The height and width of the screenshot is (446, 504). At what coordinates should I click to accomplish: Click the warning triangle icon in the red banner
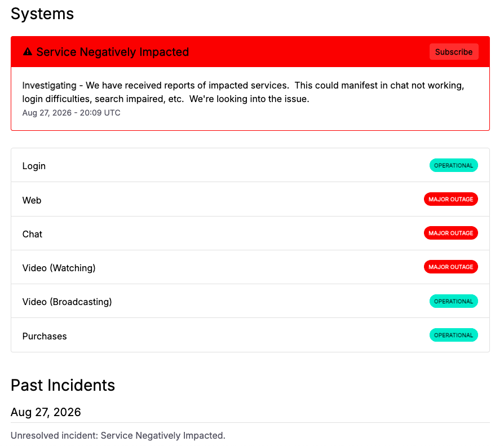(28, 51)
